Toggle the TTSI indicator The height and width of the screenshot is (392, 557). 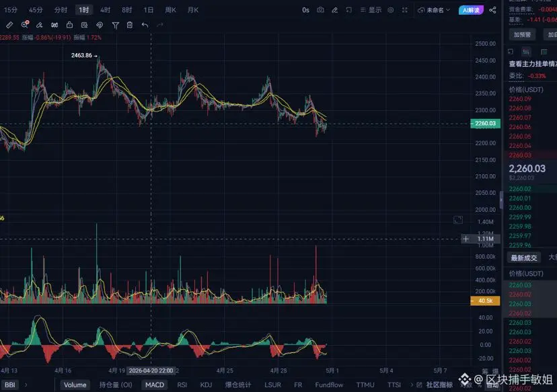pos(394,385)
